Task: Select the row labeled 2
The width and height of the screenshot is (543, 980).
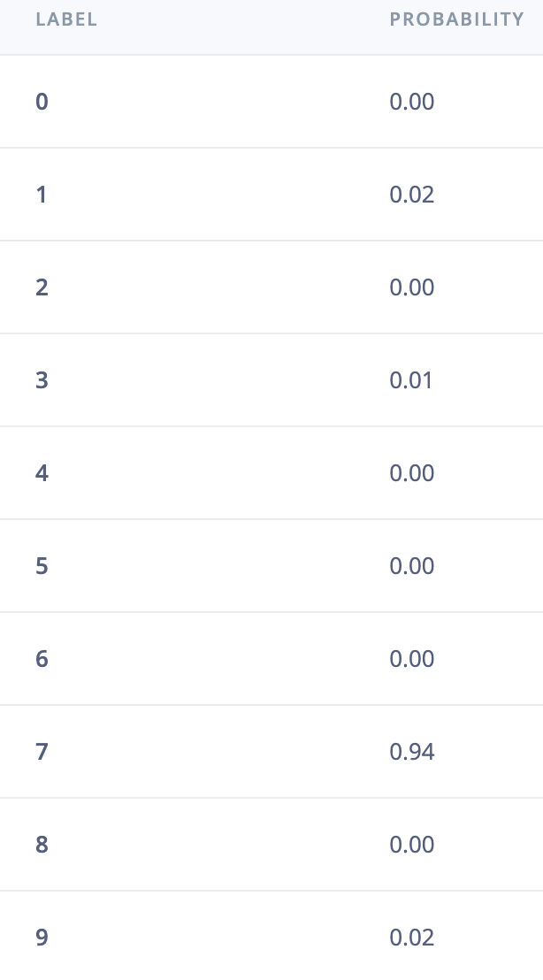Action: [271, 287]
